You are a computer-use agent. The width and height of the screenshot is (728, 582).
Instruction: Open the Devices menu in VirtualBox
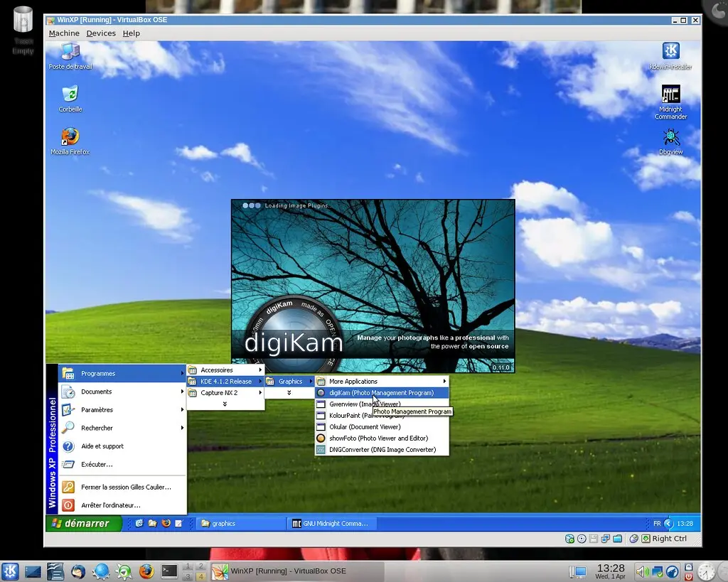[101, 33]
